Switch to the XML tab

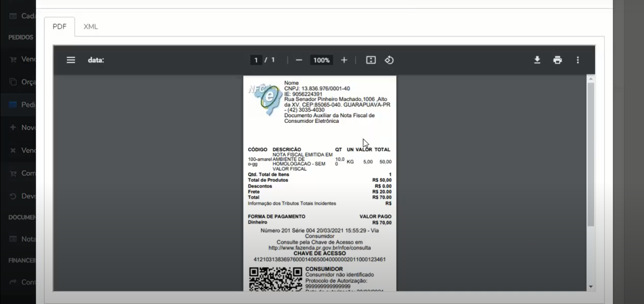point(91,26)
